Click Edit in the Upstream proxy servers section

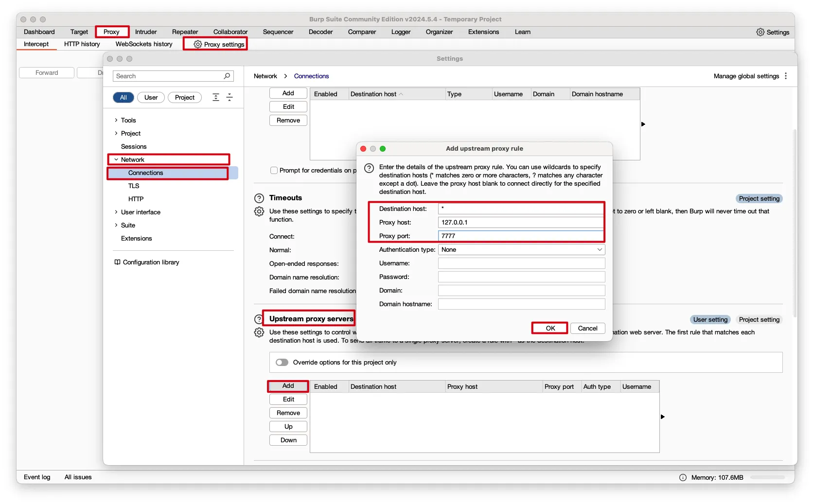[288, 400]
